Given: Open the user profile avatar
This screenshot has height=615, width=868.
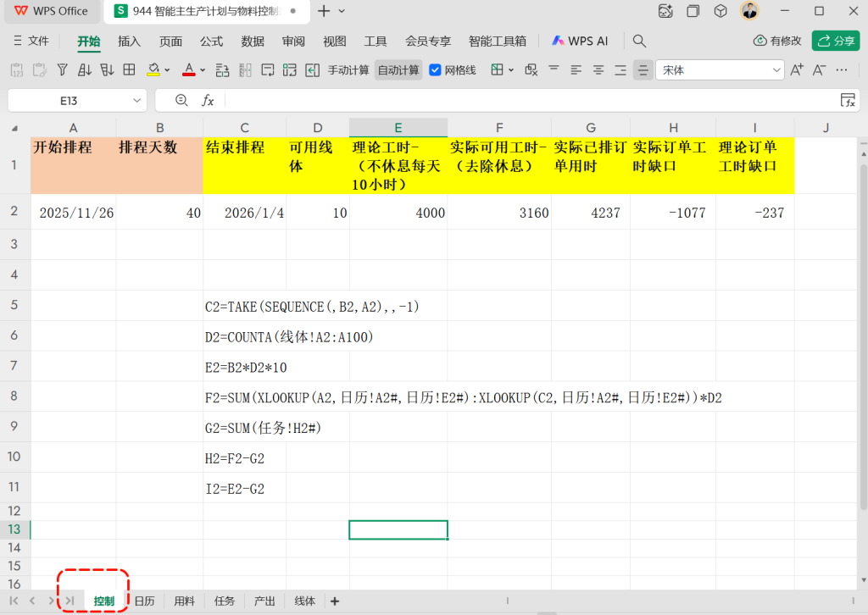Looking at the screenshot, I should pyautogui.click(x=749, y=10).
